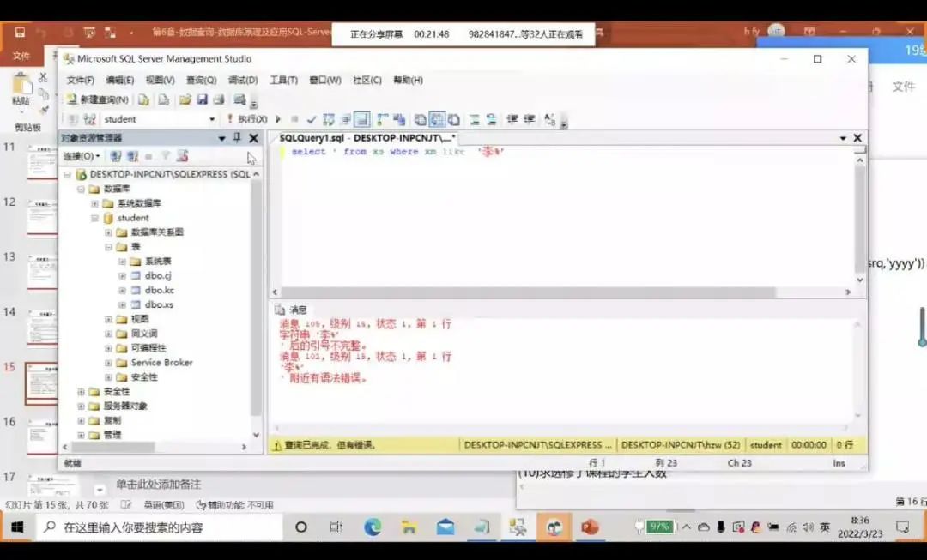Click the 连接(O) connect button
This screenshot has width=927, height=560.
click(81, 156)
